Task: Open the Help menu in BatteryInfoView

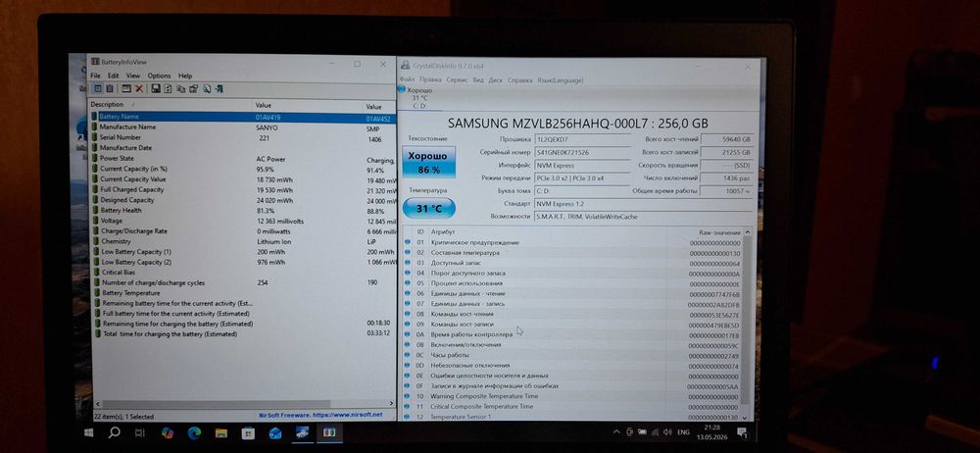Action: (185, 75)
